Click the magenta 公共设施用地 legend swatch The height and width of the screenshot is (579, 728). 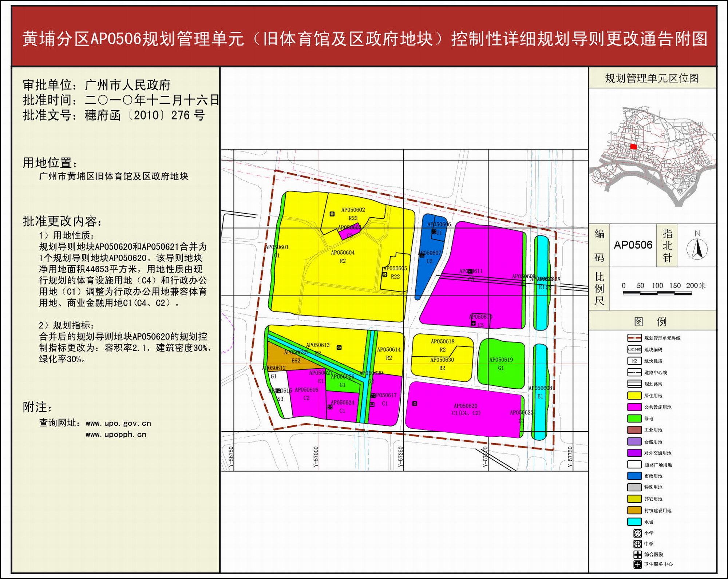pos(634,407)
